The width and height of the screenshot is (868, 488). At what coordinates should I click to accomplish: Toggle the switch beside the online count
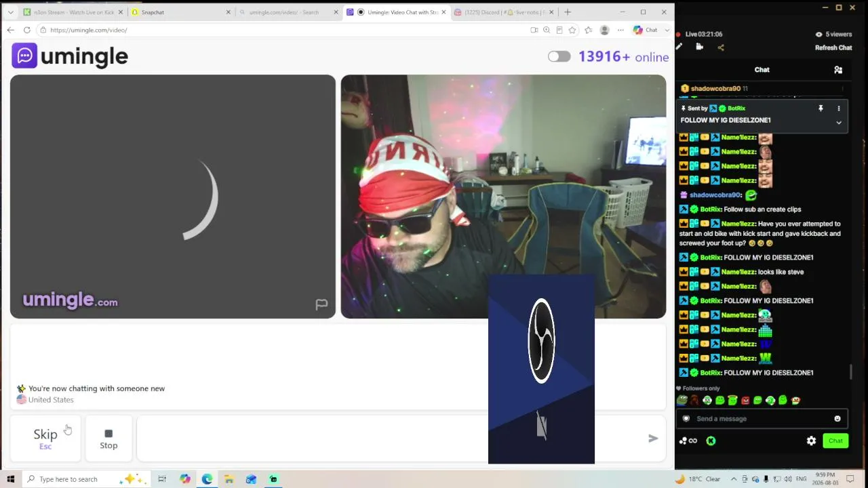[x=559, y=57]
